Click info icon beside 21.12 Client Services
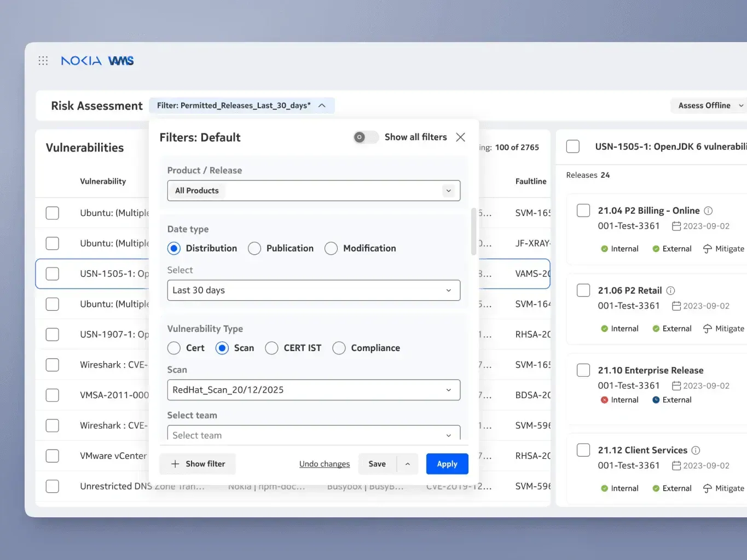747x560 pixels. pos(696,450)
